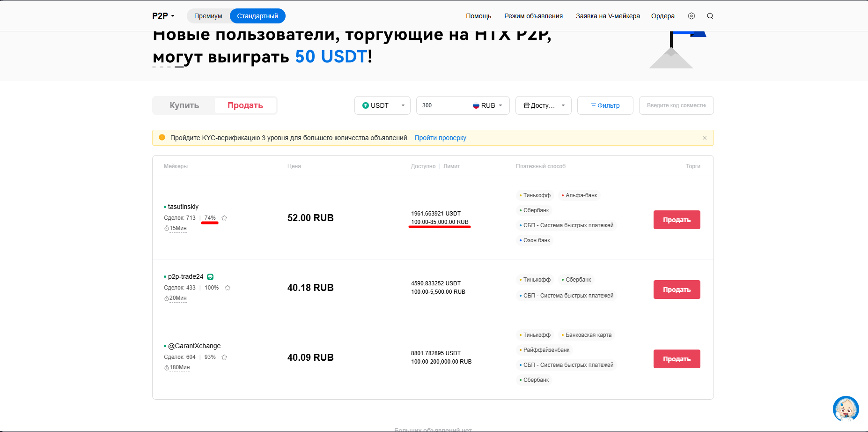Click the Доступно column header
Screen dimensions: 868x432
pos(423,166)
